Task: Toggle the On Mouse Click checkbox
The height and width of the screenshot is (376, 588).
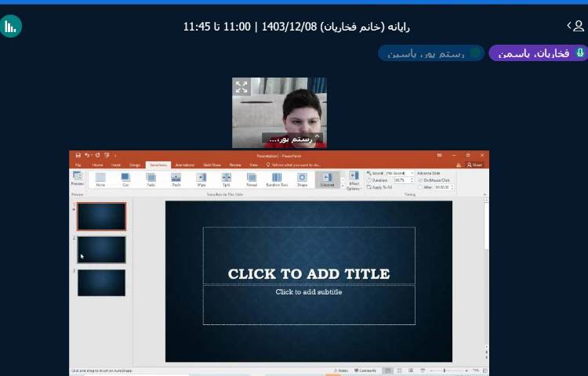Action: tap(420, 180)
